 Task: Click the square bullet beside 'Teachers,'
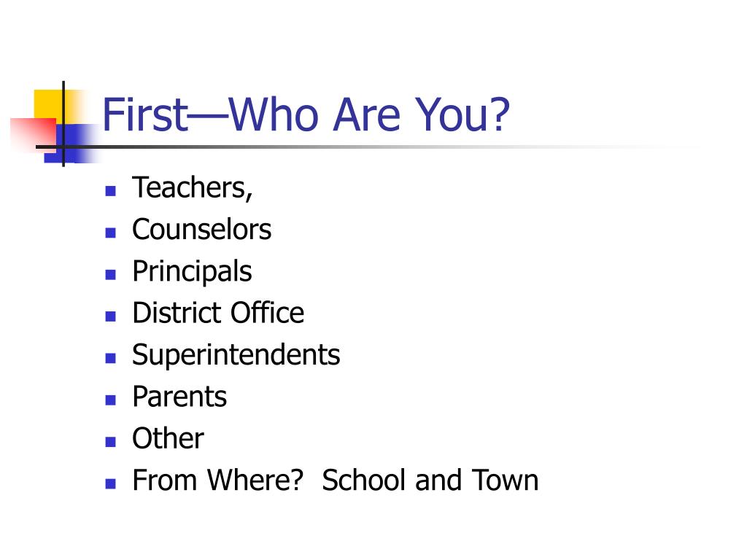111,191
